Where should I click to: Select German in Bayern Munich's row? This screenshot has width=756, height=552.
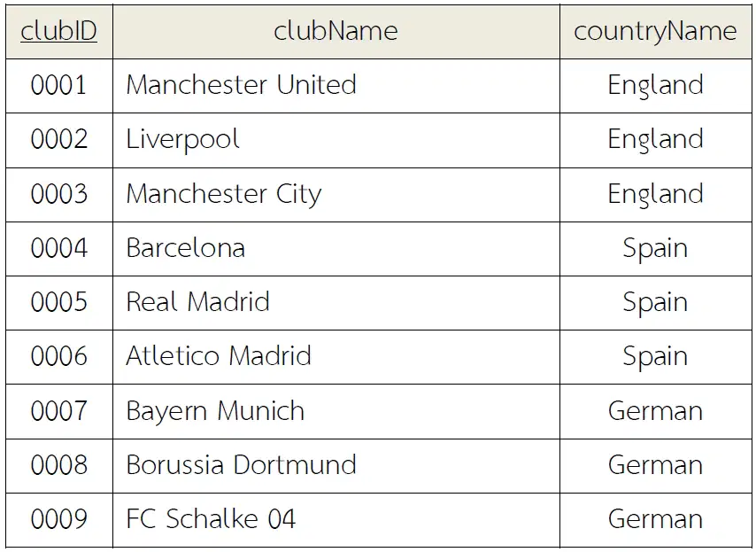[655, 412]
